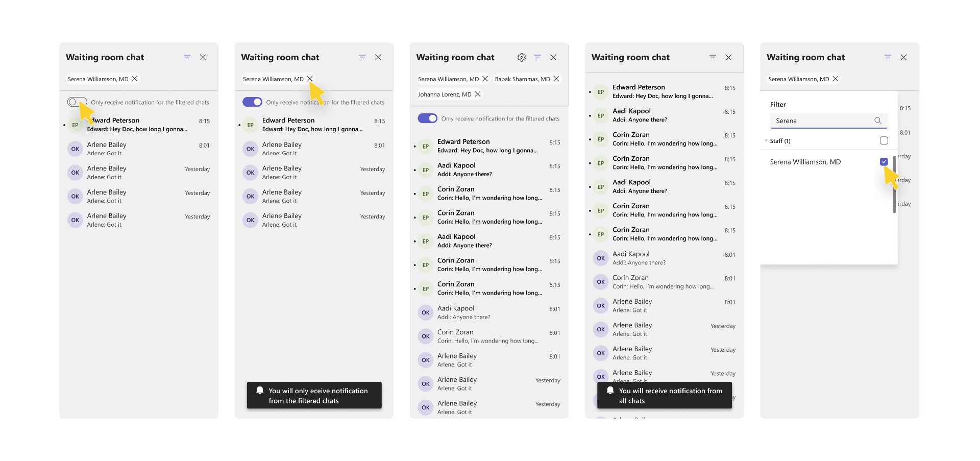Open Corin Zoran 8:01 chat in gear-icon panel
Image resolution: width=980 pixels, height=461 pixels.
(489, 336)
